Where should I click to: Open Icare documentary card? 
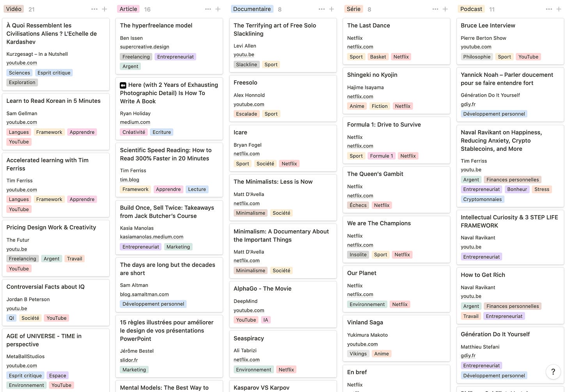click(283, 148)
